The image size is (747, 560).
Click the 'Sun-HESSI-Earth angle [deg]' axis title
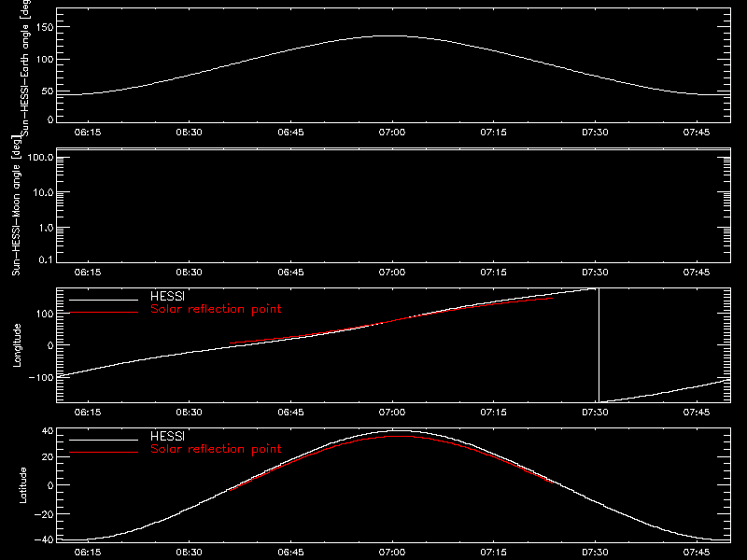[25, 67]
